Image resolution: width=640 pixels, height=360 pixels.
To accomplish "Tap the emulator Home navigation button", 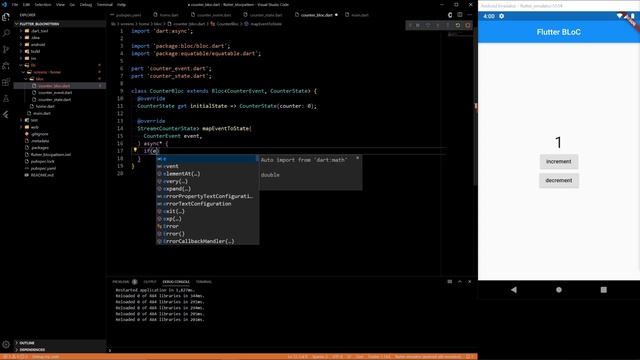I will 559,290.
